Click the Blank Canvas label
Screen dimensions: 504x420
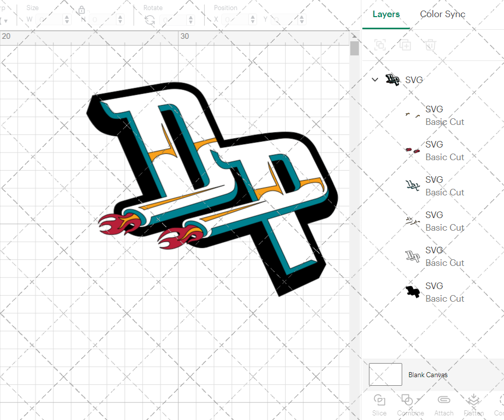(428, 375)
